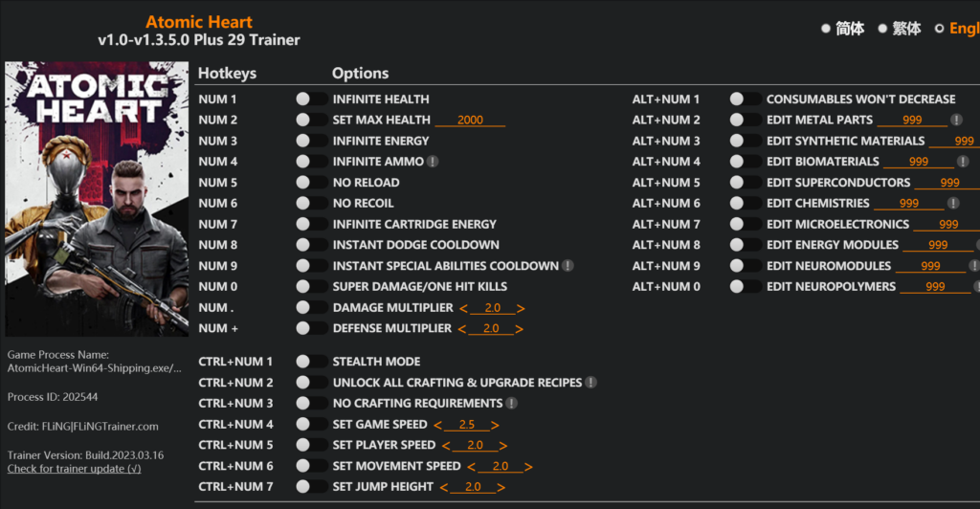Select Simplified Chinese language option
980x509 pixels.
[826, 29]
